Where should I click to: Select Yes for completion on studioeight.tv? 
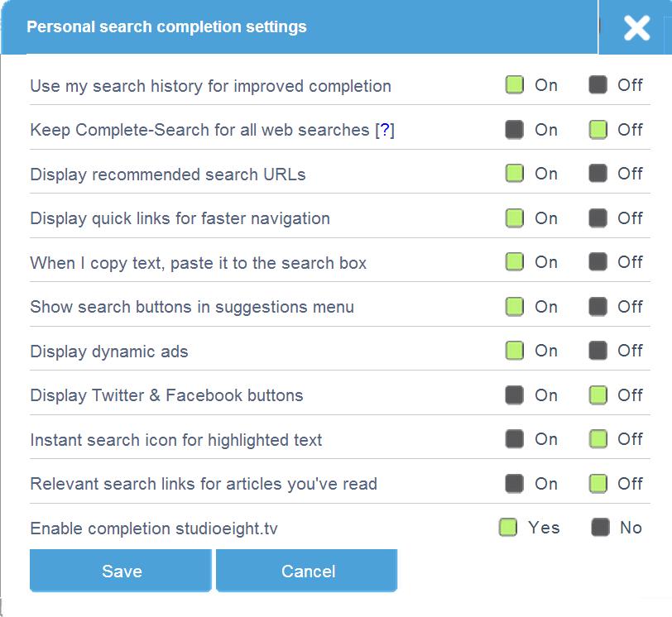click(508, 528)
